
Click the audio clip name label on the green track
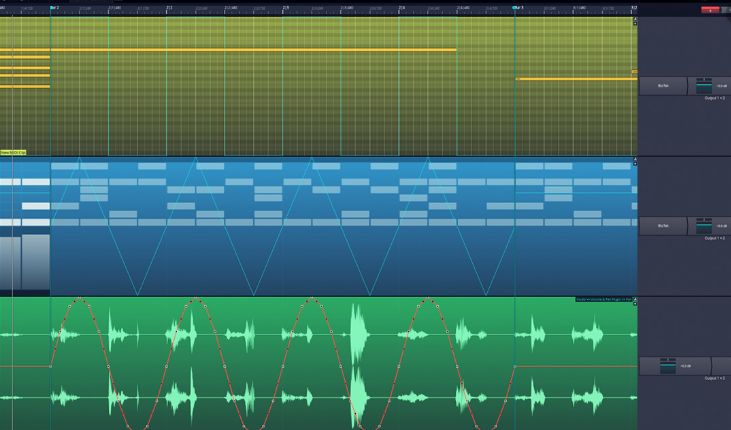tap(603, 299)
